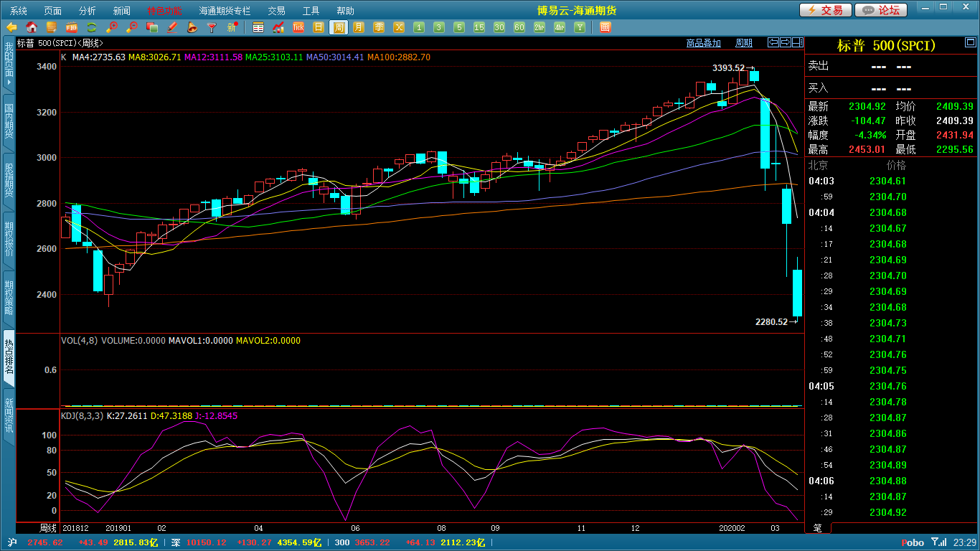Open the 分析 menu
980x551 pixels.
[87, 11]
